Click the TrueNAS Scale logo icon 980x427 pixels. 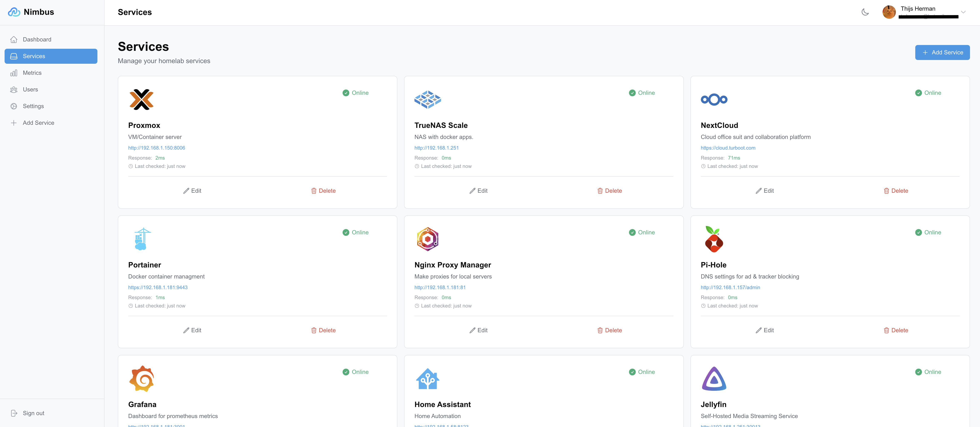[427, 100]
